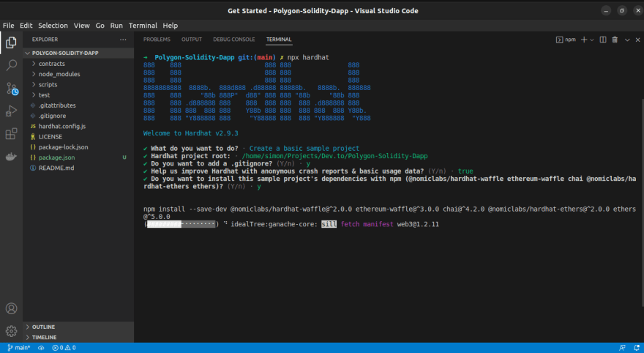Screen dimensions: 644x353
Task: Expand the TIMELINE section
Action: point(44,337)
